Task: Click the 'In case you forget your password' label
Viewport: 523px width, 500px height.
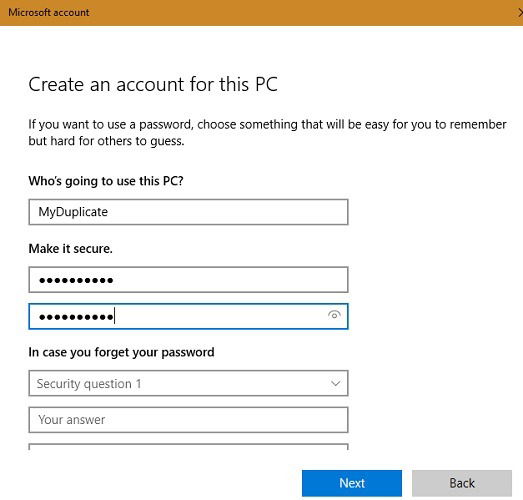Action: point(121,352)
